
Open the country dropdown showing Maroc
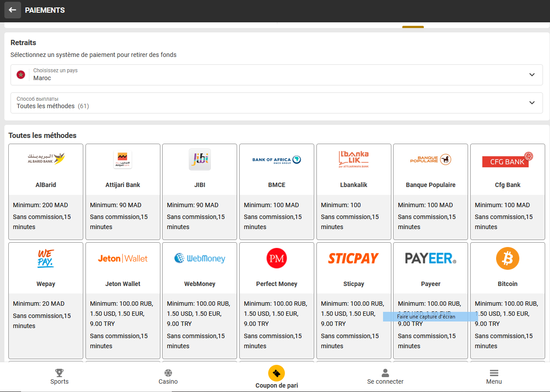pyautogui.click(x=277, y=75)
